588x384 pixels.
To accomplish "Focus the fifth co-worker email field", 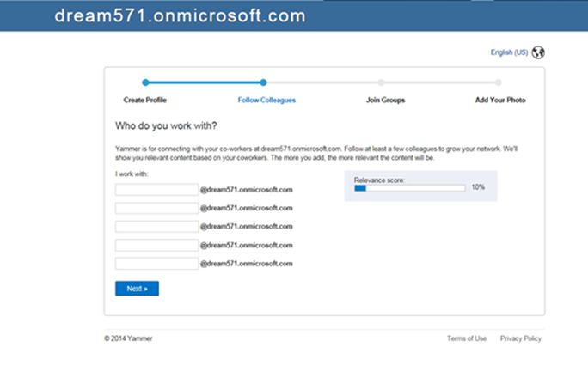I will click(x=156, y=263).
